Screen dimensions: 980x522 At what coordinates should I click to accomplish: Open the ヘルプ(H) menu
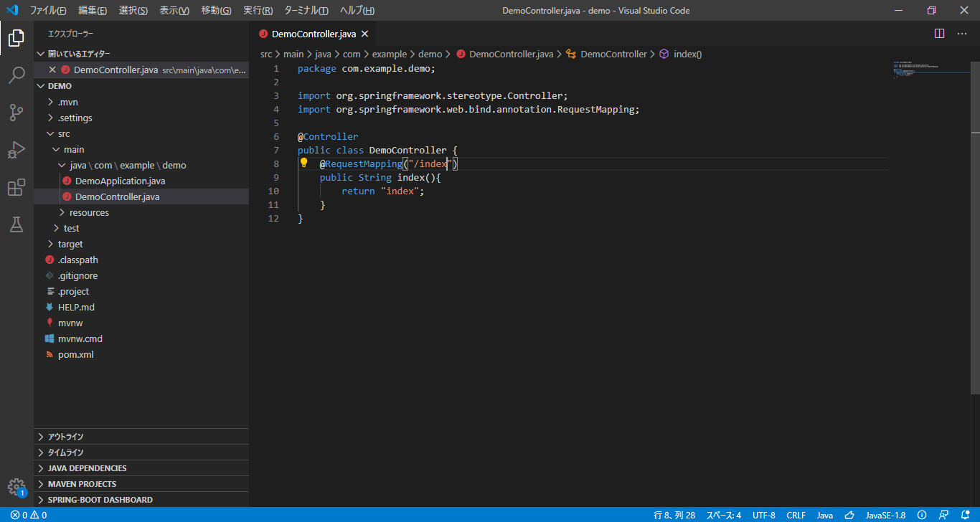[357, 10]
